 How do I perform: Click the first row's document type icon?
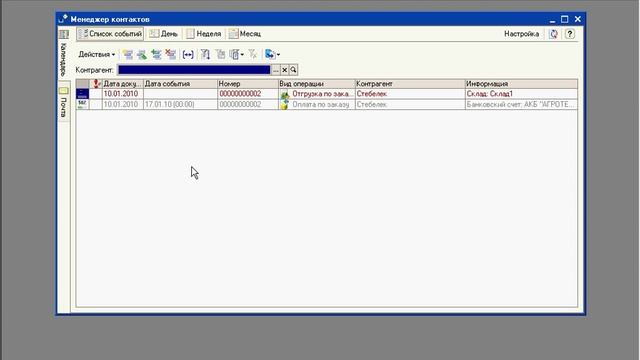click(x=82, y=94)
